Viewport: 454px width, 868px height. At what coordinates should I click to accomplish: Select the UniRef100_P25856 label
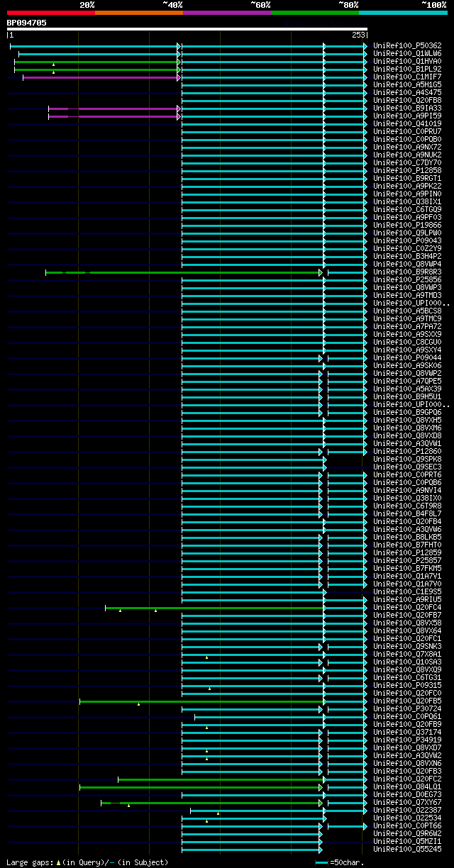[407, 280]
